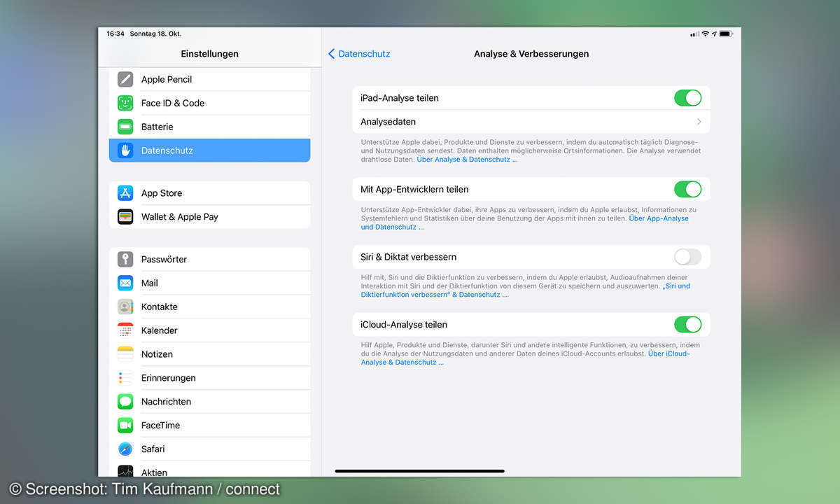Open Über iCloud-Analyse & Datenschutz link
840x504 pixels.
point(526,358)
